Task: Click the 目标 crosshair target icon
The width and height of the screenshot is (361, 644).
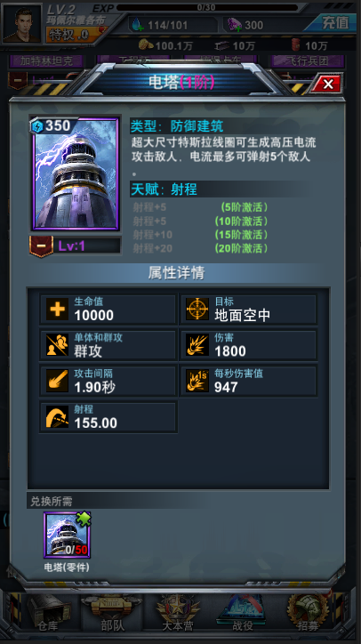Action: coord(197,309)
